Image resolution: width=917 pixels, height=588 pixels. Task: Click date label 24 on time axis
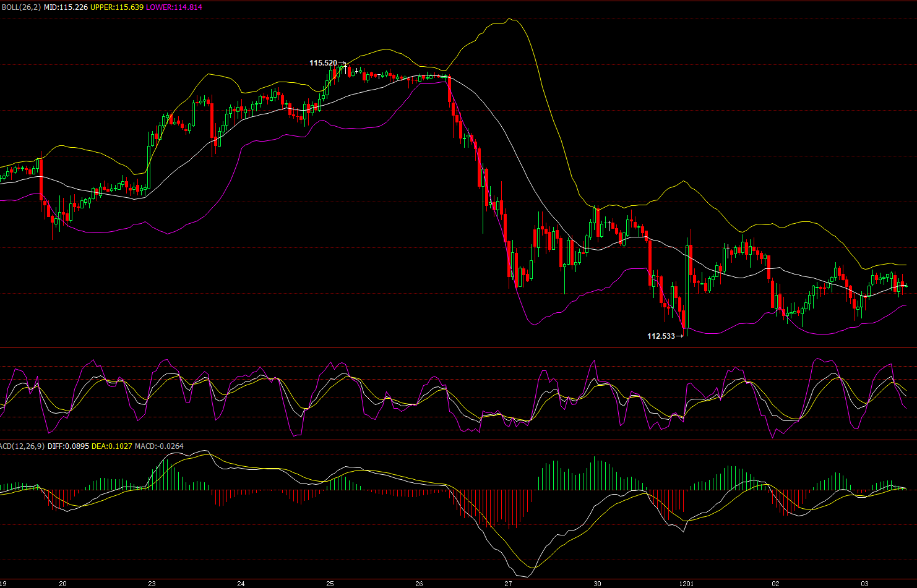[x=241, y=584]
